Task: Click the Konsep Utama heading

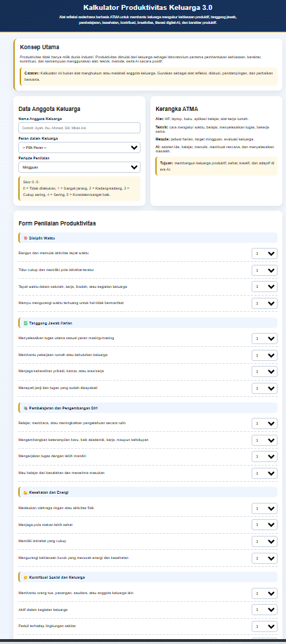Action: coord(39,47)
